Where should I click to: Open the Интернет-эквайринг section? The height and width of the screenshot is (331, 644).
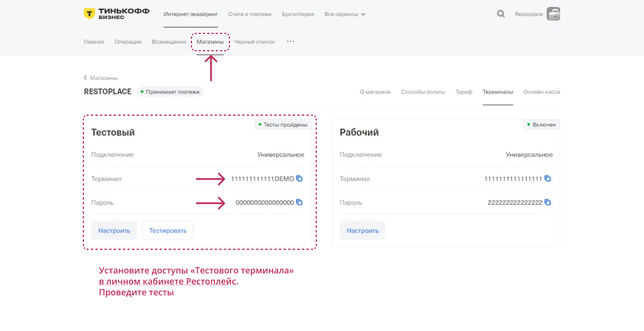click(190, 14)
